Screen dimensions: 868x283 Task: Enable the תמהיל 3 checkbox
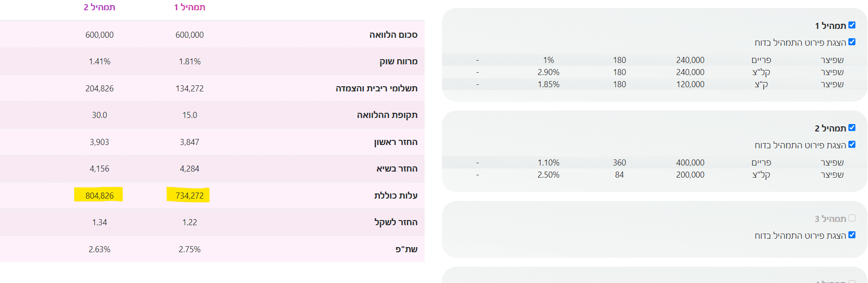point(852,218)
